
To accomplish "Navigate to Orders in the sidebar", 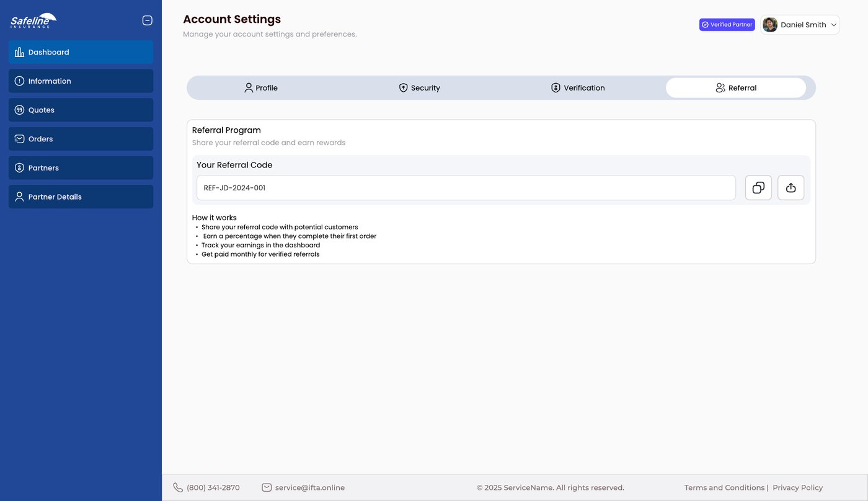I will click(x=81, y=139).
